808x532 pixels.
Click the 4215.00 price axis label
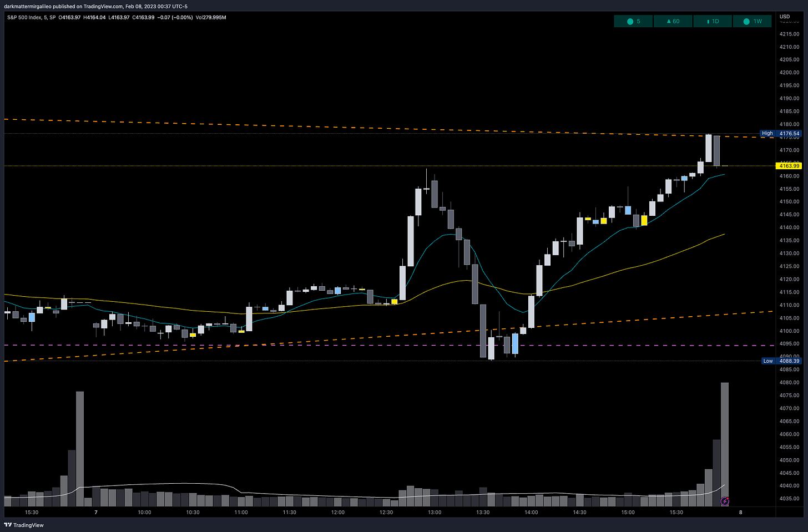(789, 34)
